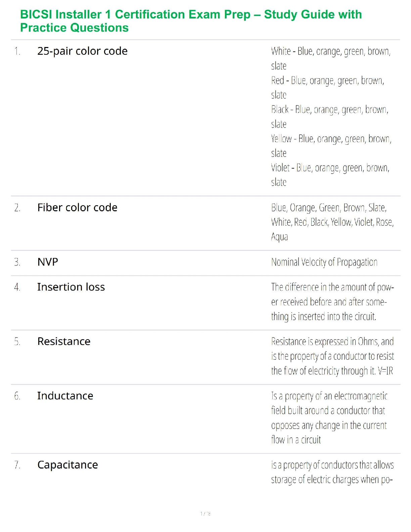Select the insertion loss definition text
The image size is (411, 532).
coord(332,302)
